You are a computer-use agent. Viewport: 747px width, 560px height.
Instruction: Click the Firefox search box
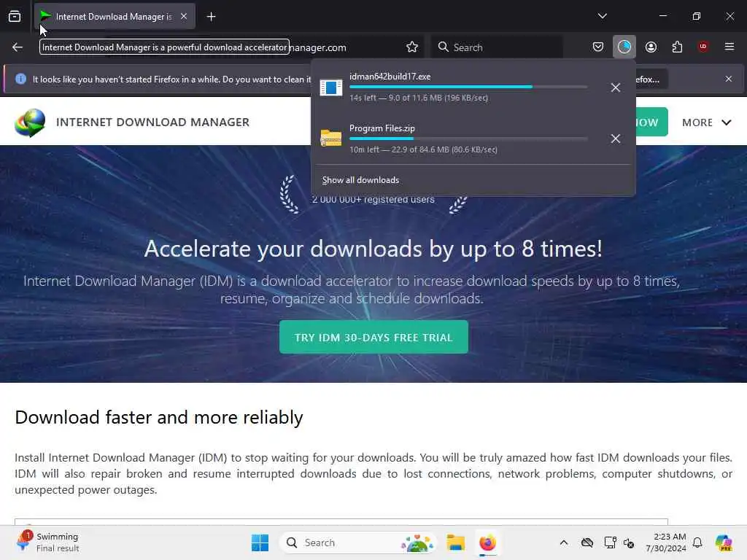click(496, 47)
